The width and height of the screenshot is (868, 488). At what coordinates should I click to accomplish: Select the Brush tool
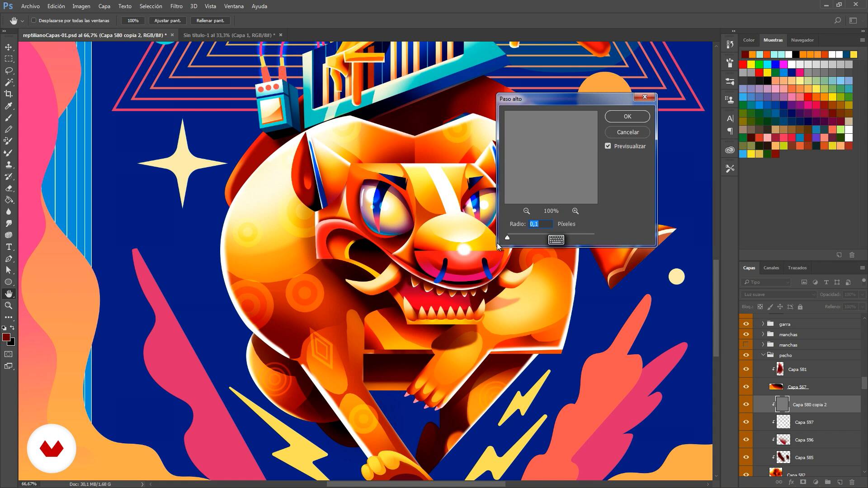[9, 117]
